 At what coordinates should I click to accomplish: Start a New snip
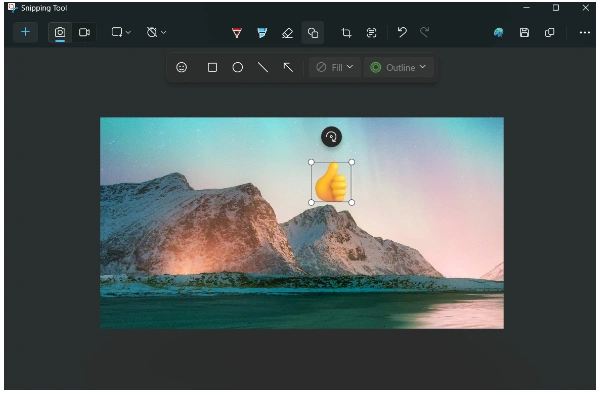25,32
